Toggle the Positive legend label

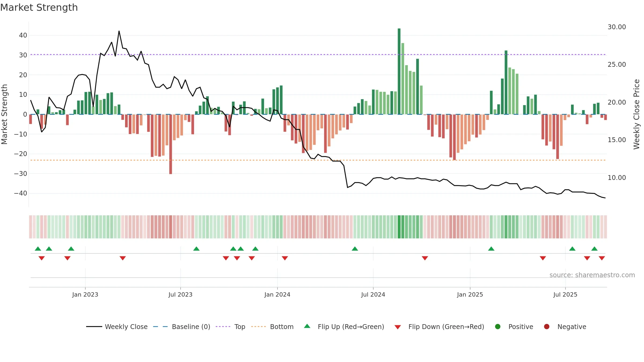(x=521, y=327)
